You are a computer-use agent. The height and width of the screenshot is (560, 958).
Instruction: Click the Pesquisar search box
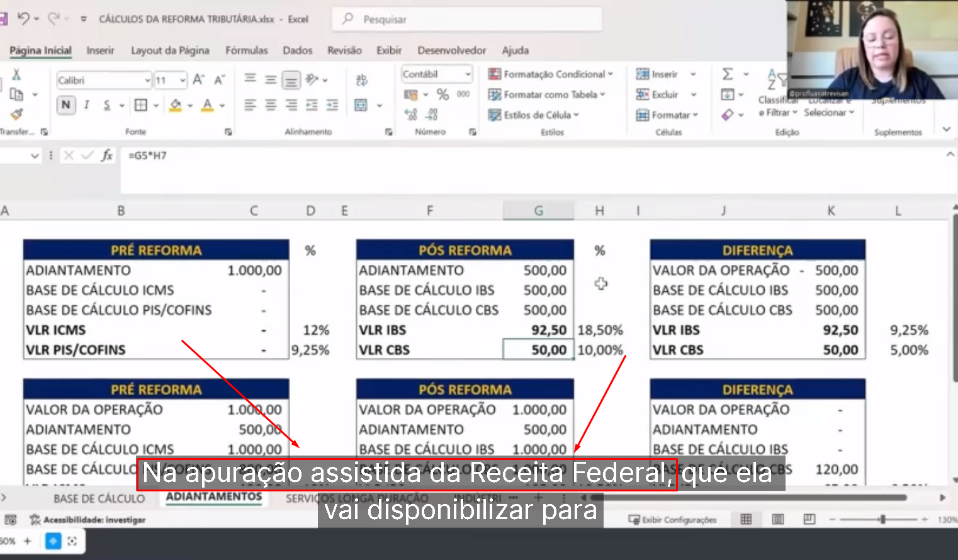(x=467, y=19)
